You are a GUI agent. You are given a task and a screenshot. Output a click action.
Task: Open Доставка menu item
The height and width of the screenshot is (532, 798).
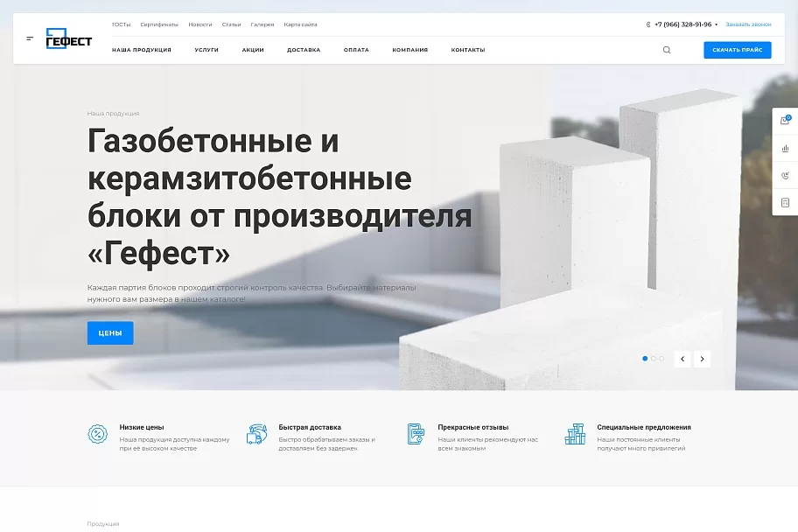tap(304, 50)
